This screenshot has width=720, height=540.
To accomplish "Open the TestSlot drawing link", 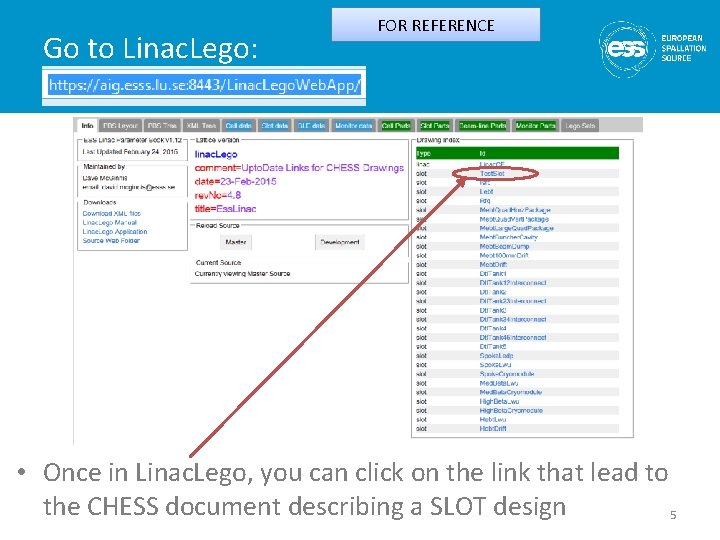I will [x=492, y=174].
